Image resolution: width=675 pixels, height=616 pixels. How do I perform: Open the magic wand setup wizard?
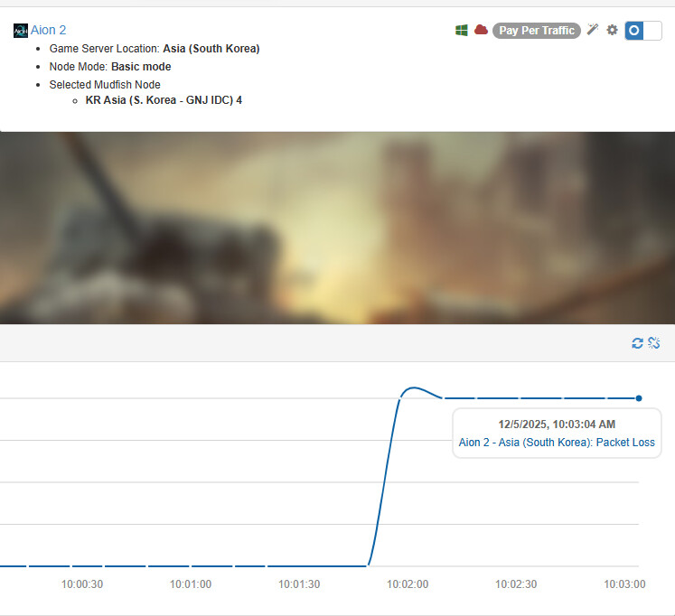[593, 30]
